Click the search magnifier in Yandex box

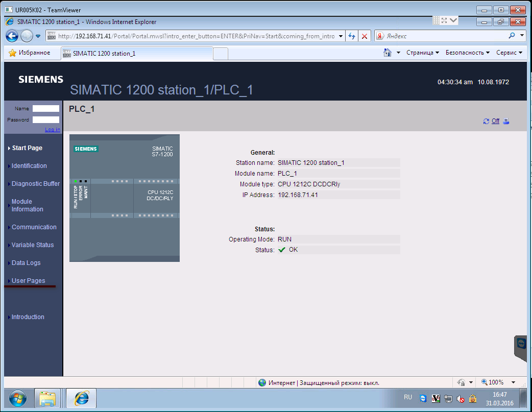coord(512,36)
